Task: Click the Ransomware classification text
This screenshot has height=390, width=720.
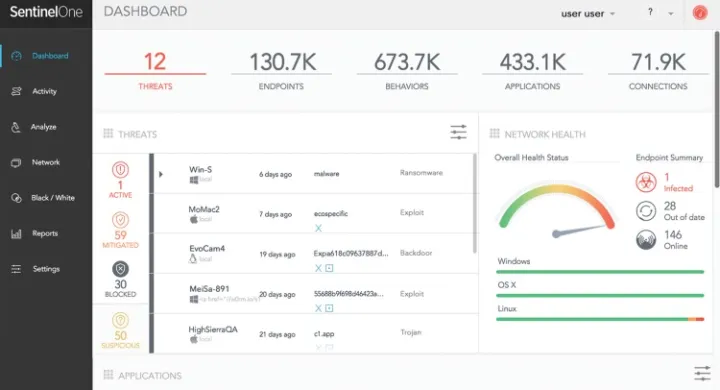Action: 421,173
